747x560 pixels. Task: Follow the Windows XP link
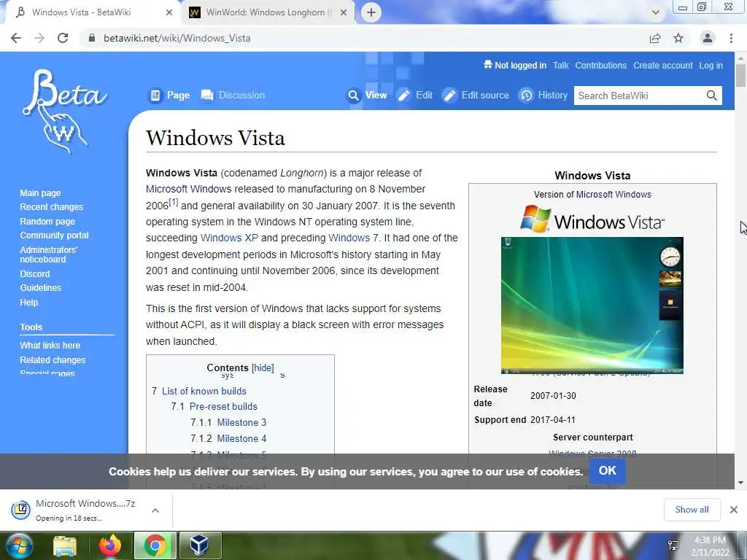coord(229,238)
